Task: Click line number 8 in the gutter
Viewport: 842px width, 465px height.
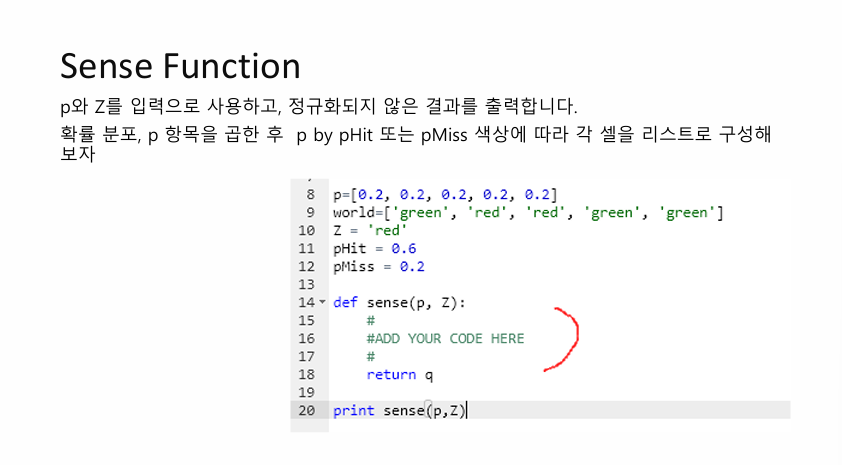Action: pyautogui.click(x=311, y=194)
